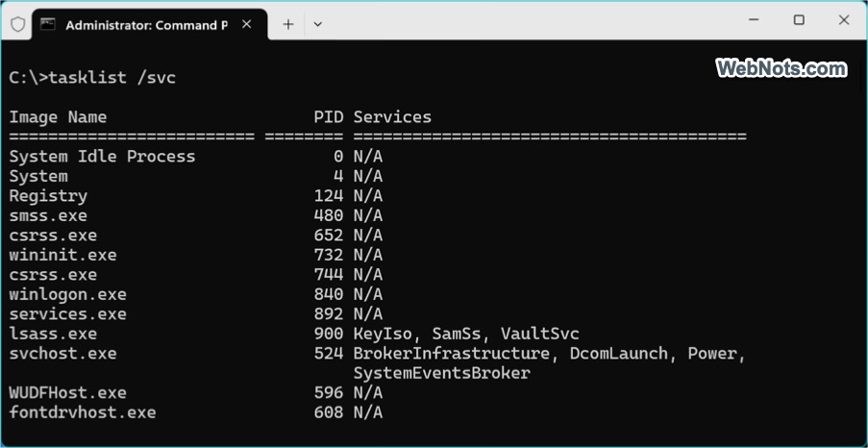Click the PID column header
This screenshot has width=868, height=448.
329,117
